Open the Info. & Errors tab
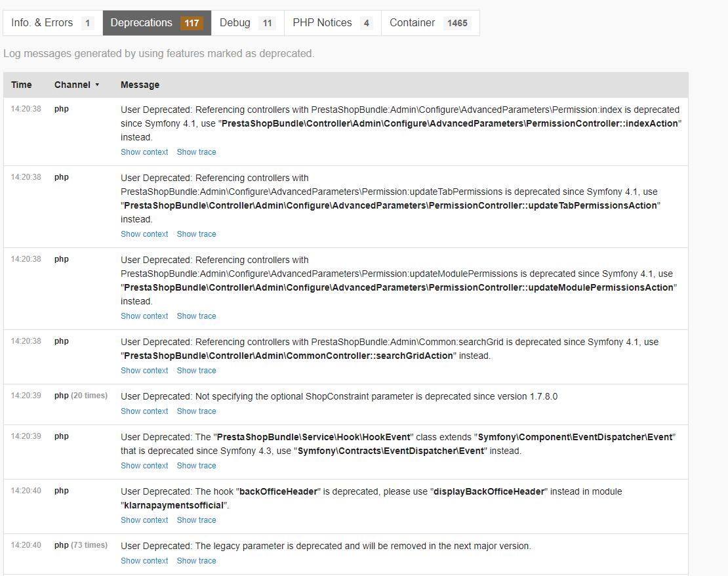This screenshot has width=728, height=576. pyautogui.click(x=52, y=23)
